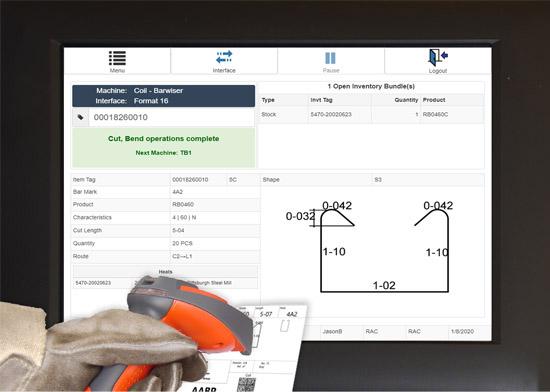Select the 'Cut, Bend operations complete' message
Image resolution: width=550 pixels, height=392 pixels.
[163, 138]
